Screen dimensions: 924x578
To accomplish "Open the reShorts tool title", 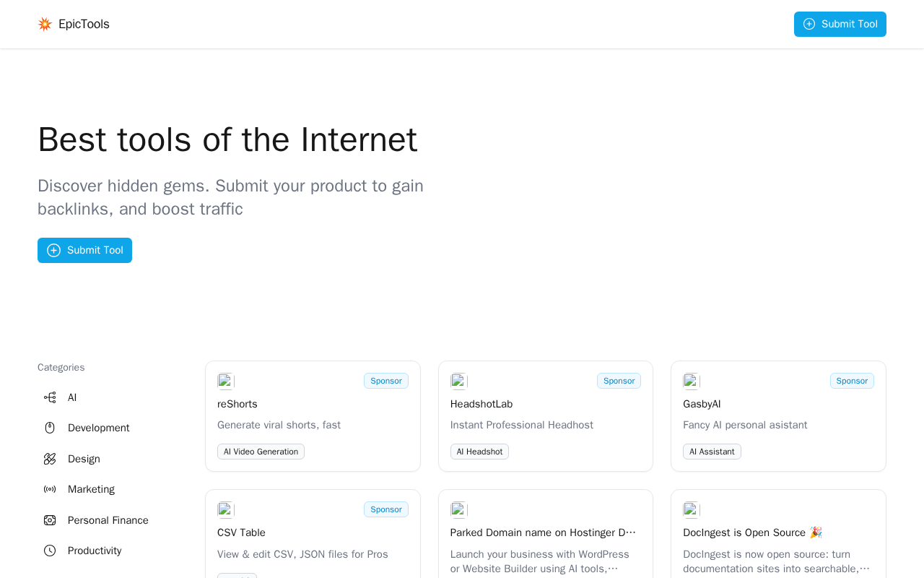I will click(237, 404).
